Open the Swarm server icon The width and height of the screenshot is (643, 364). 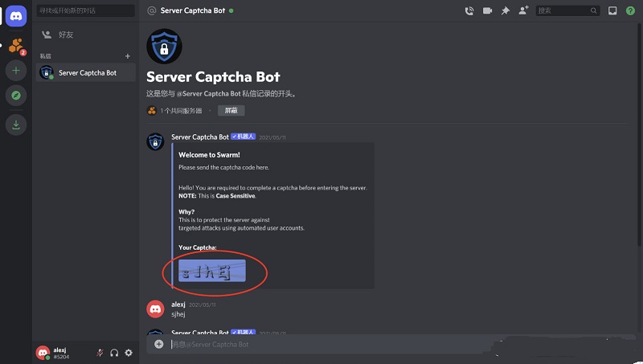(16, 46)
